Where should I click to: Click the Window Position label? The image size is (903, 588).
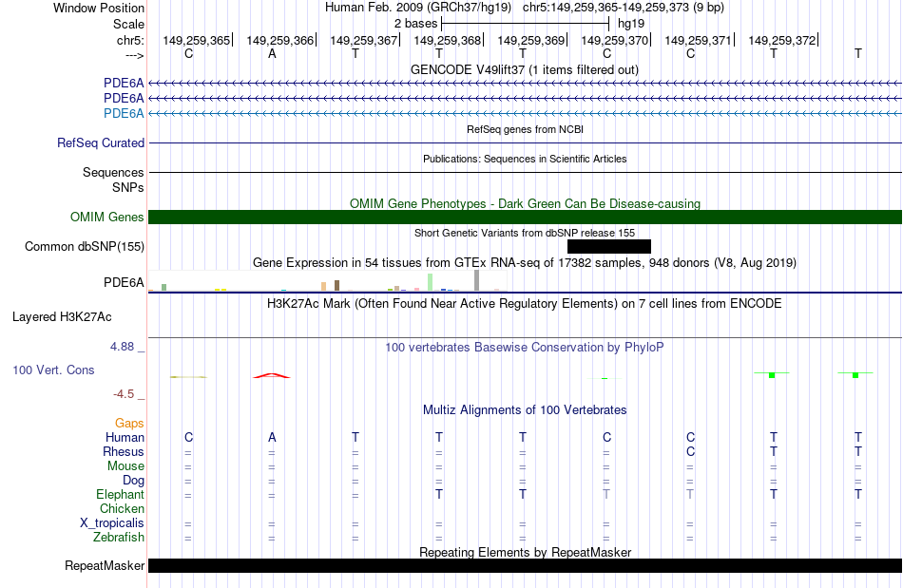point(99,8)
